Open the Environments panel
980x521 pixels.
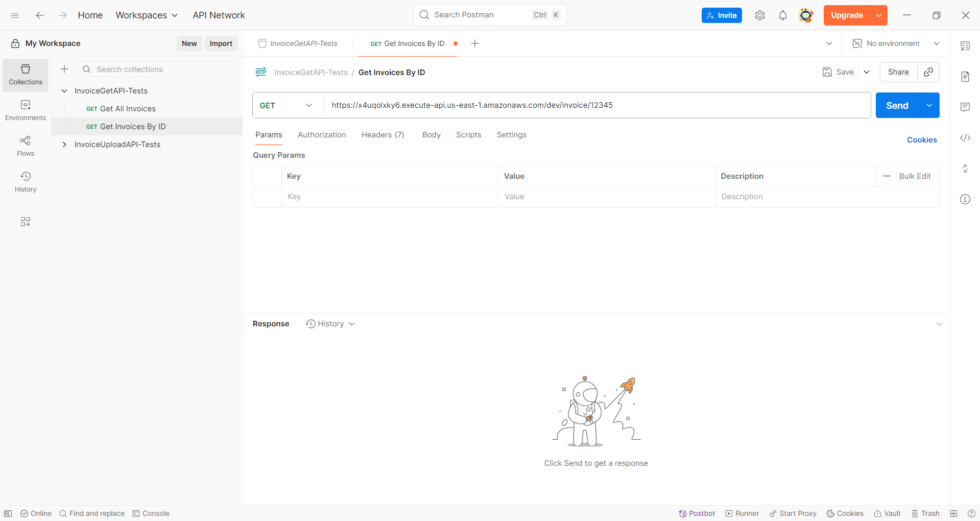(25, 110)
